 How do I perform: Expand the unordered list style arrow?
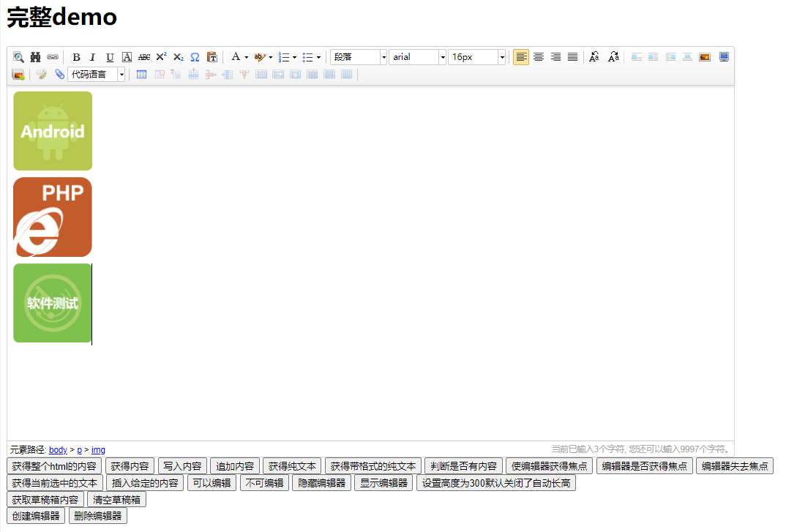318,58
